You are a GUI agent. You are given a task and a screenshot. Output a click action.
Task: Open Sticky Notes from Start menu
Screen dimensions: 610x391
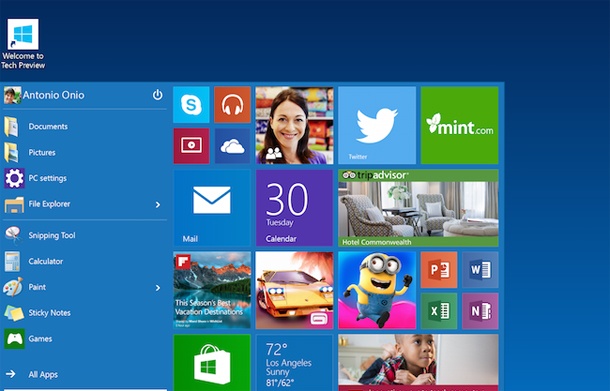(x=85, y=313)
